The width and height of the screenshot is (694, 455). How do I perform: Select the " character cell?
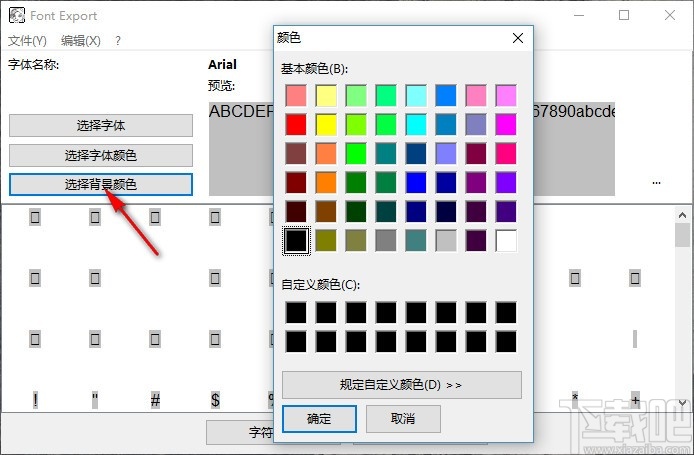pyautogui.click(x=95, y=400)
